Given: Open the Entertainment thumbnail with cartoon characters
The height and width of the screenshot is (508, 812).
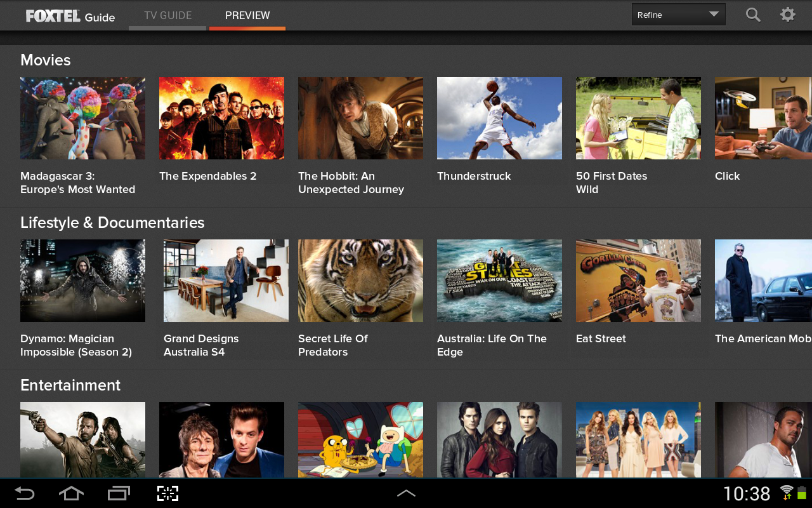Looking at the screenshot, I should pos(360,439).
